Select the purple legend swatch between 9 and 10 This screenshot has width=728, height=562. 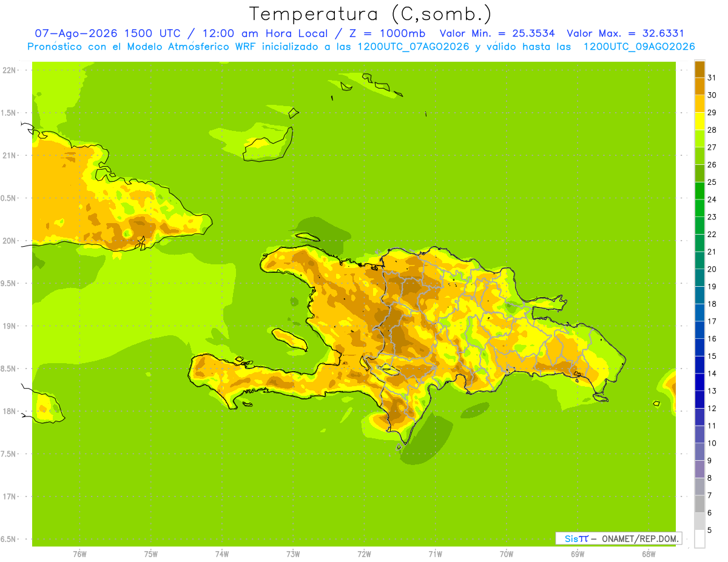pos(699,452)
